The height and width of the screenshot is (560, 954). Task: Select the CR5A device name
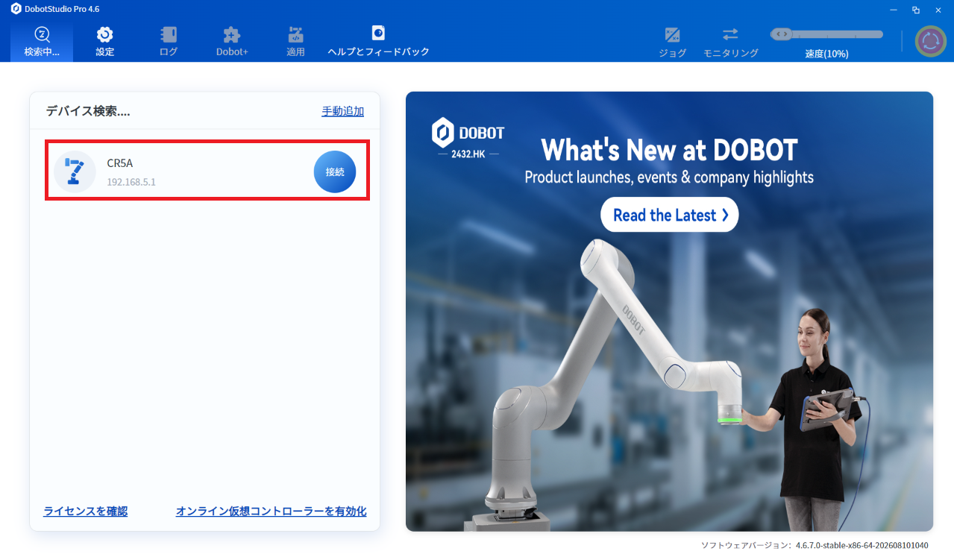click(120, 163)
